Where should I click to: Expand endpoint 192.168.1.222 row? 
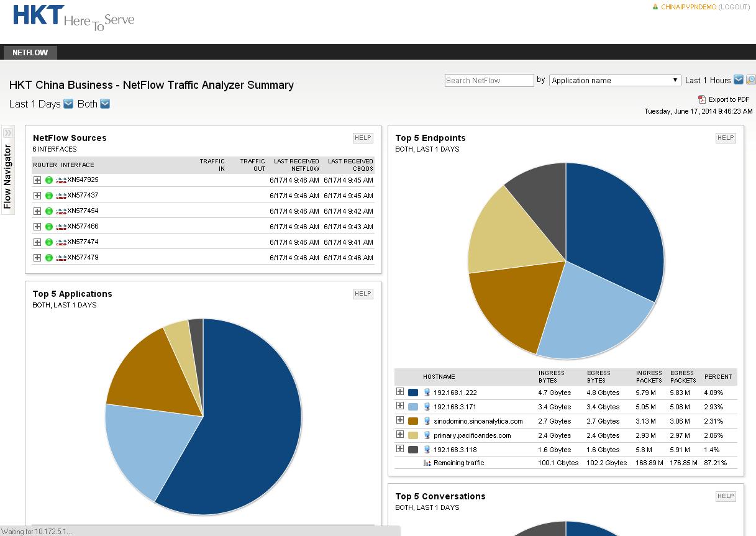pos(400,392)
